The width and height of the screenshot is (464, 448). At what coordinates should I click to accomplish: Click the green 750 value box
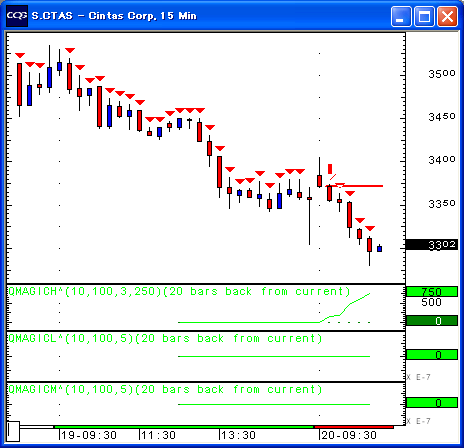[x=432, y=292]
